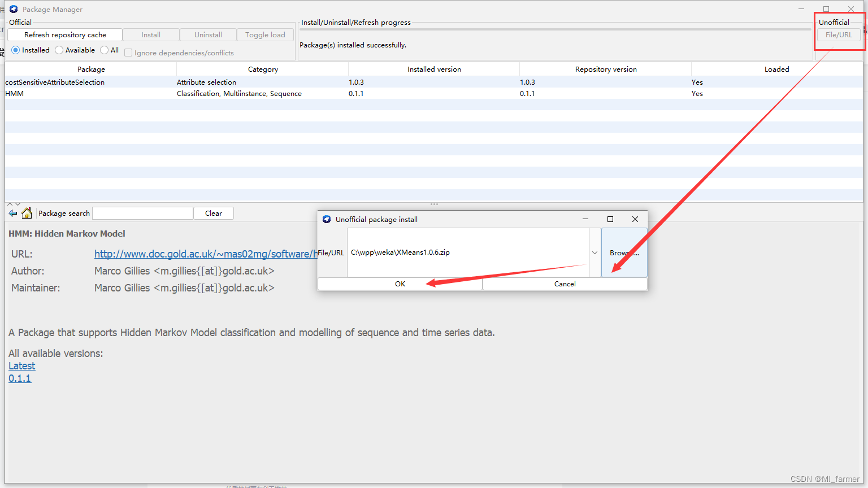Toggle Ignore dependencies/conflicts checkbox

(x=179, y=53)
